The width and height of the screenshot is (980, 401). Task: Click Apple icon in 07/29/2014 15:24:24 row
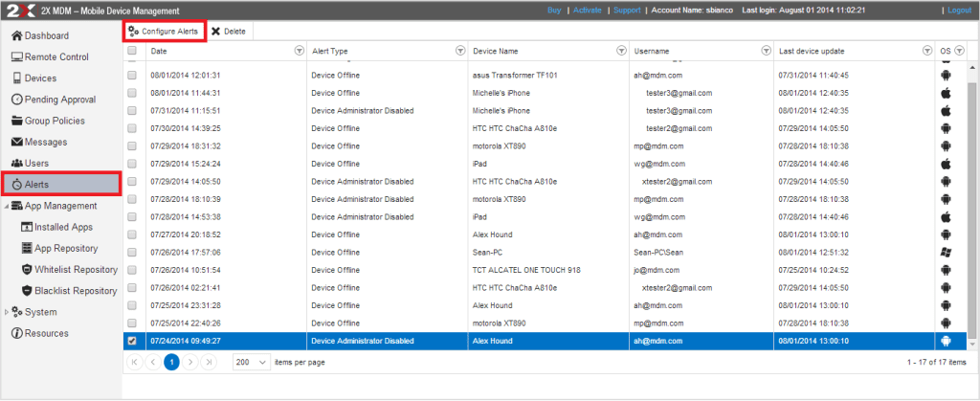pyautogui.click(x=946, y=164)
